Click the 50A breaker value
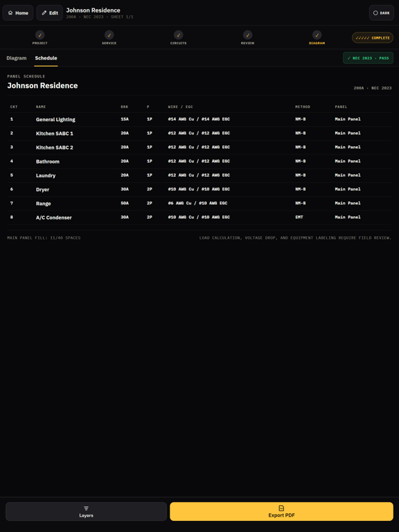399x532 pixels. coord(125,203)
